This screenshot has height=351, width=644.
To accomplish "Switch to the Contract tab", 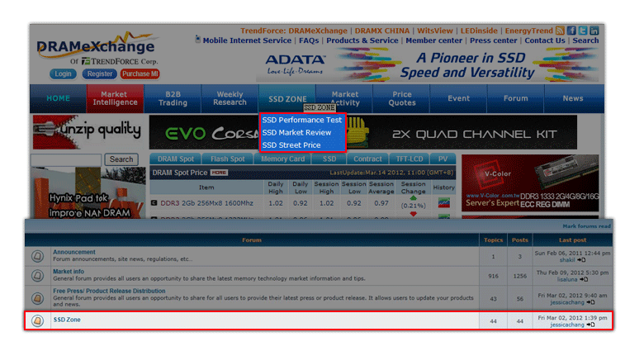I will tap(367, 159).
